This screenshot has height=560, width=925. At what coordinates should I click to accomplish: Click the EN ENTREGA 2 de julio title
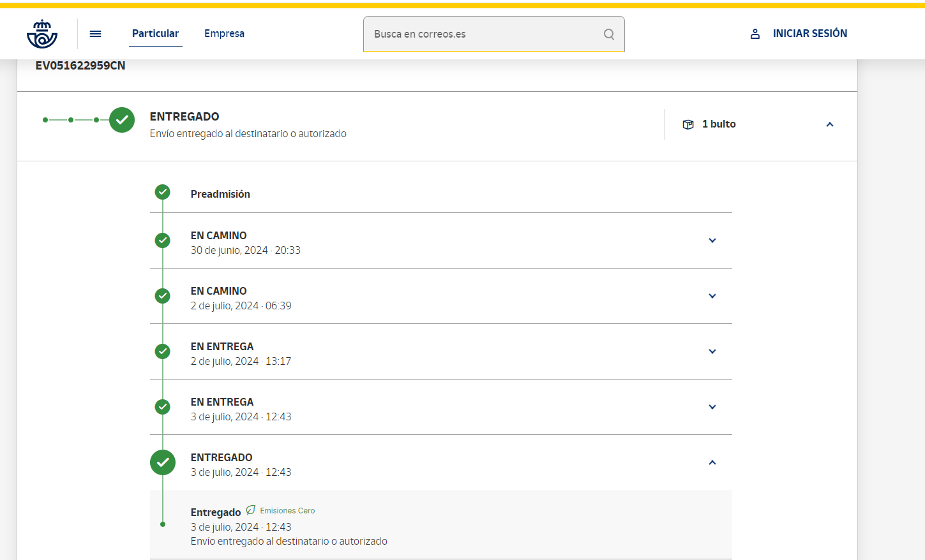pos(222,346)
